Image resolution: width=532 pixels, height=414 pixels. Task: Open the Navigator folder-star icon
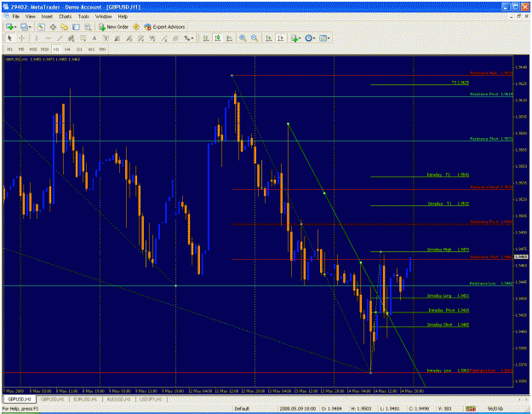(64, 26)
